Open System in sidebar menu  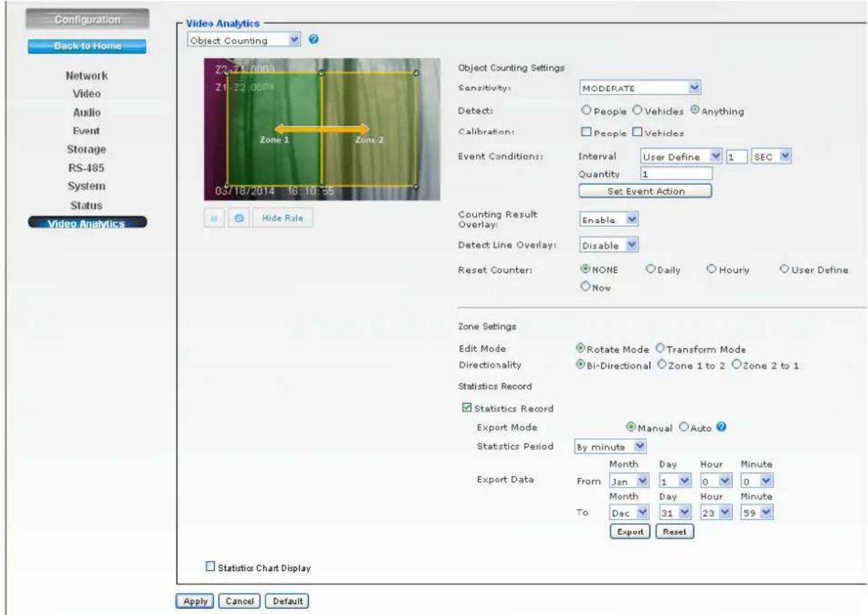88,186
